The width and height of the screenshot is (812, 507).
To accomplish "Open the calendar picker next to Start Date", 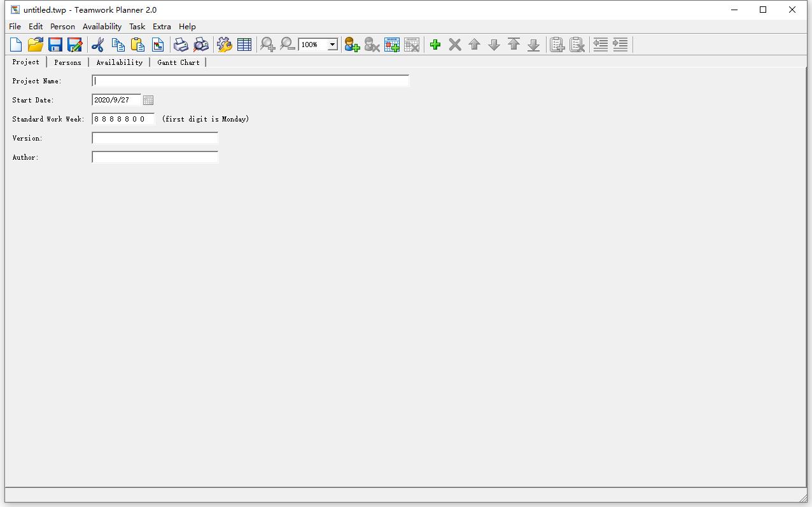I will 148,101.
